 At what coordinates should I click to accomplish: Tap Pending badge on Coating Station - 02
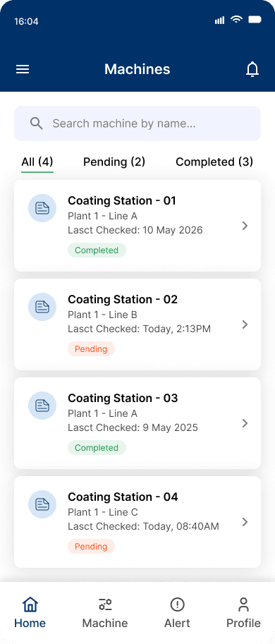[91, 349]
